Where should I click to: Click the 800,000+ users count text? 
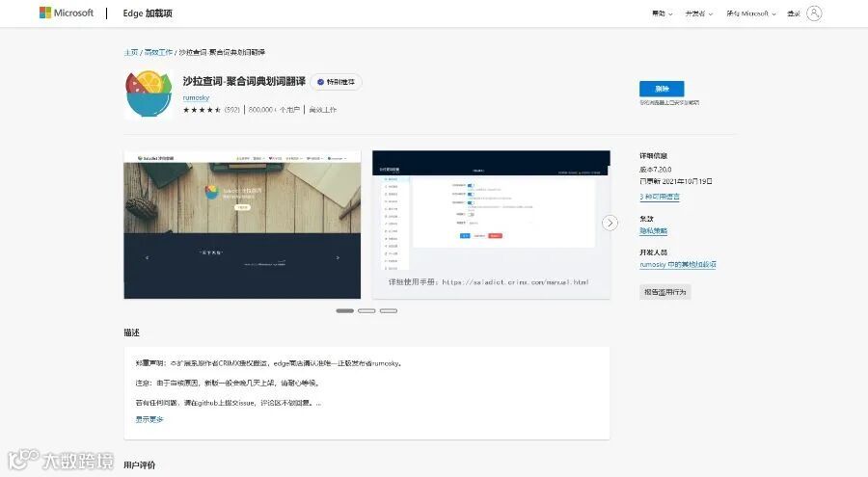point(274,110)
